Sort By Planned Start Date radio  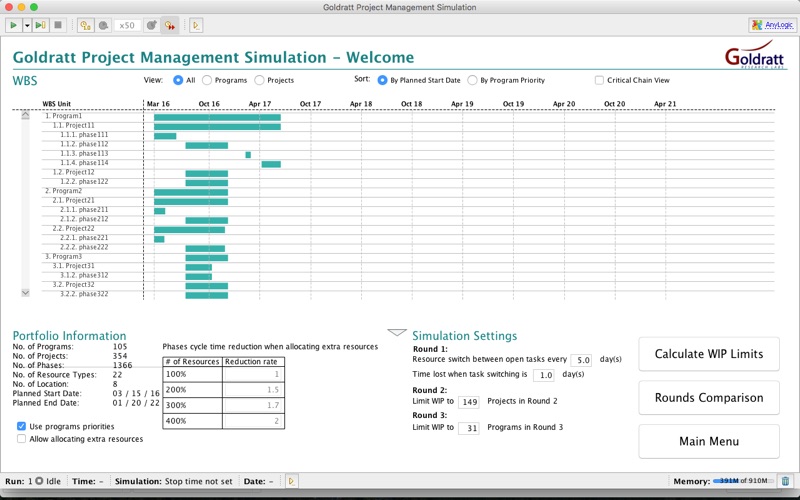(382, 80)
